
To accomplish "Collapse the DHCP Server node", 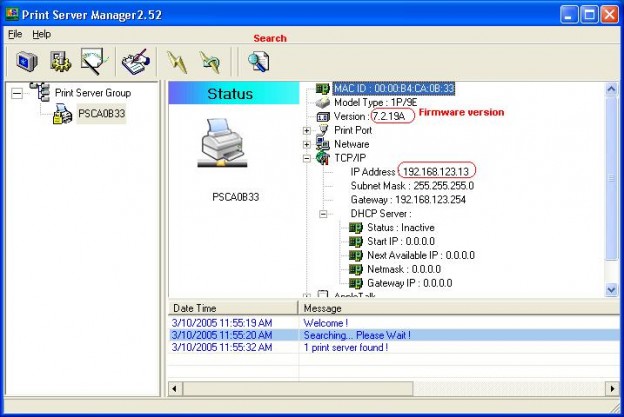I will coord(324,214).
